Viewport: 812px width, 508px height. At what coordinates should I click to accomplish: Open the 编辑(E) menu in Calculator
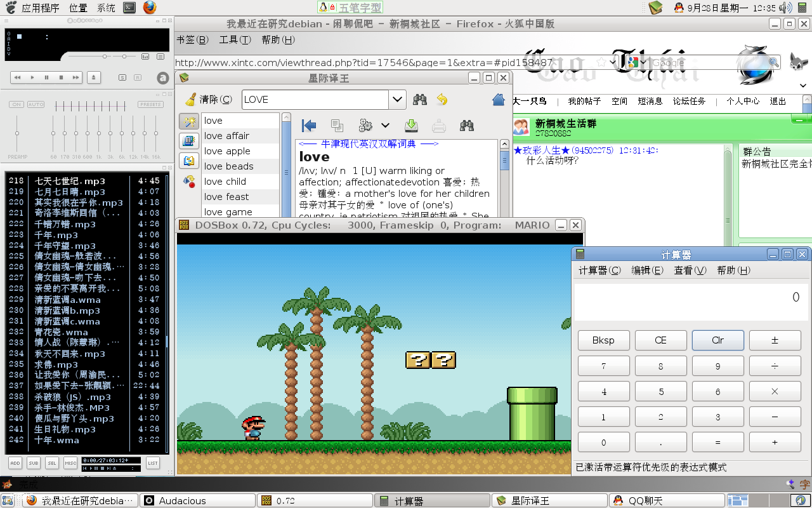(646, 270)
